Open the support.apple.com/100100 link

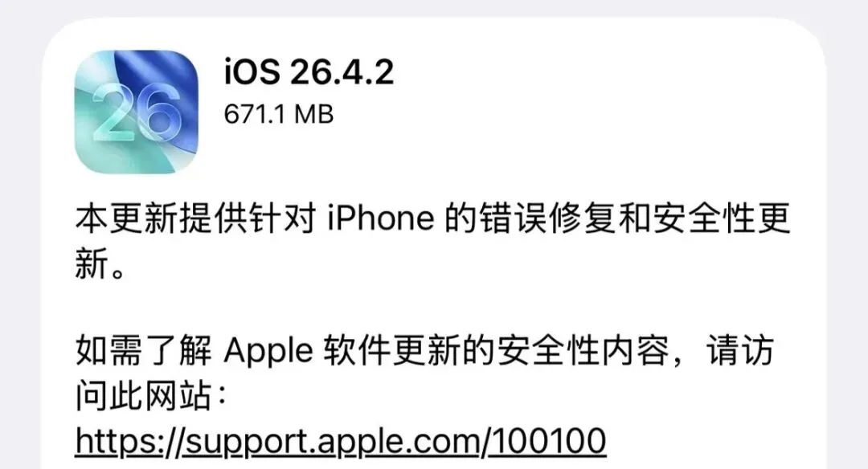click(x=341, y=441)
